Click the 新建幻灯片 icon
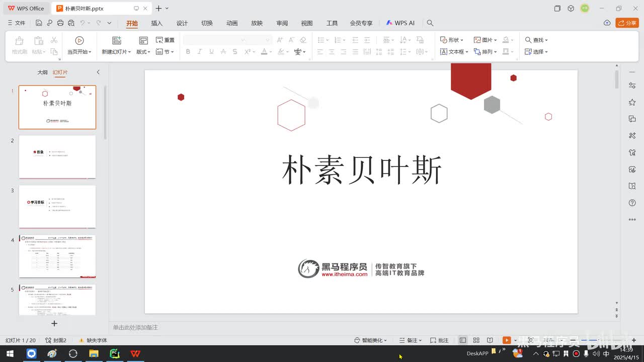Viewport: 644px width, 362px height. 117,41
